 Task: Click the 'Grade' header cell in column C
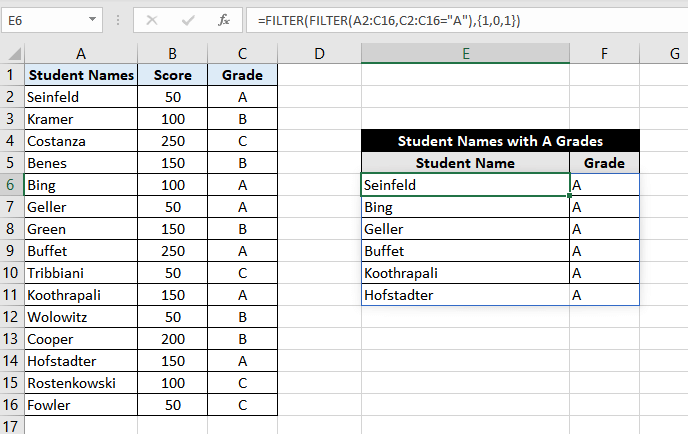(242, 75)
